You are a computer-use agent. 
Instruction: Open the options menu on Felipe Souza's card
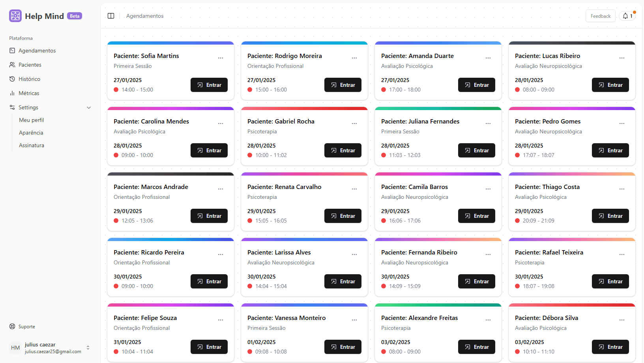pyautogui.click(x=220, y=320)
